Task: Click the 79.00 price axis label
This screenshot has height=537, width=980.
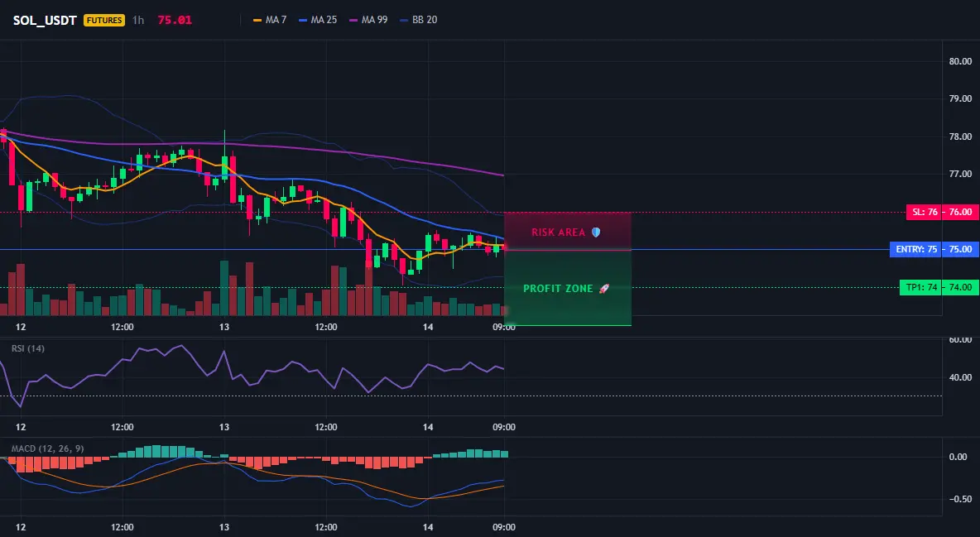Action: pyautogui.click(x=961, y=98)
